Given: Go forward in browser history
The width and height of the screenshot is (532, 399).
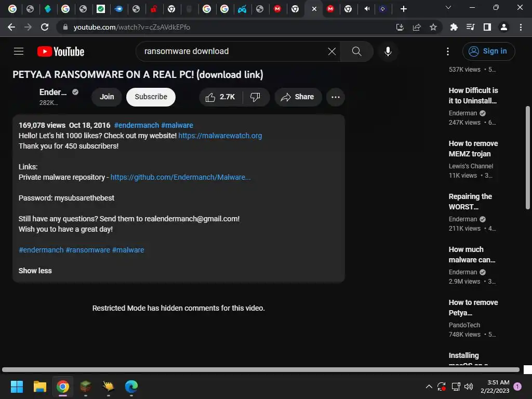Looking at the screenshot, I should [28, 27].
